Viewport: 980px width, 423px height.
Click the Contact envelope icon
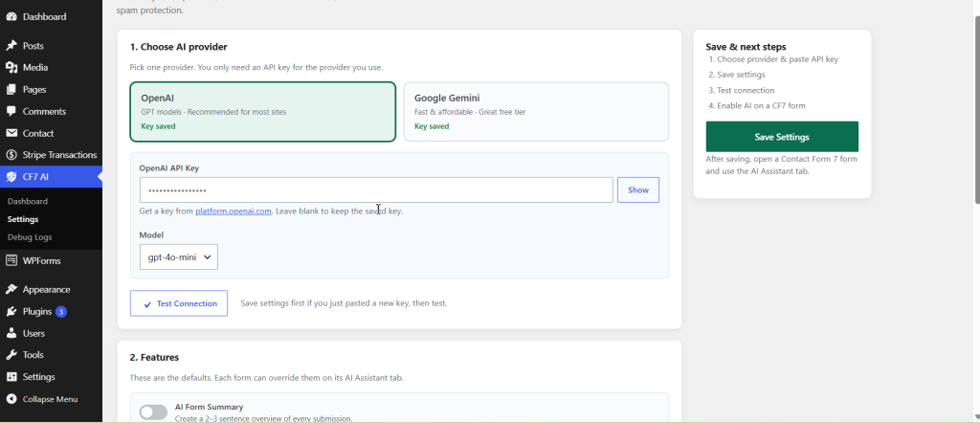[11, 133]
